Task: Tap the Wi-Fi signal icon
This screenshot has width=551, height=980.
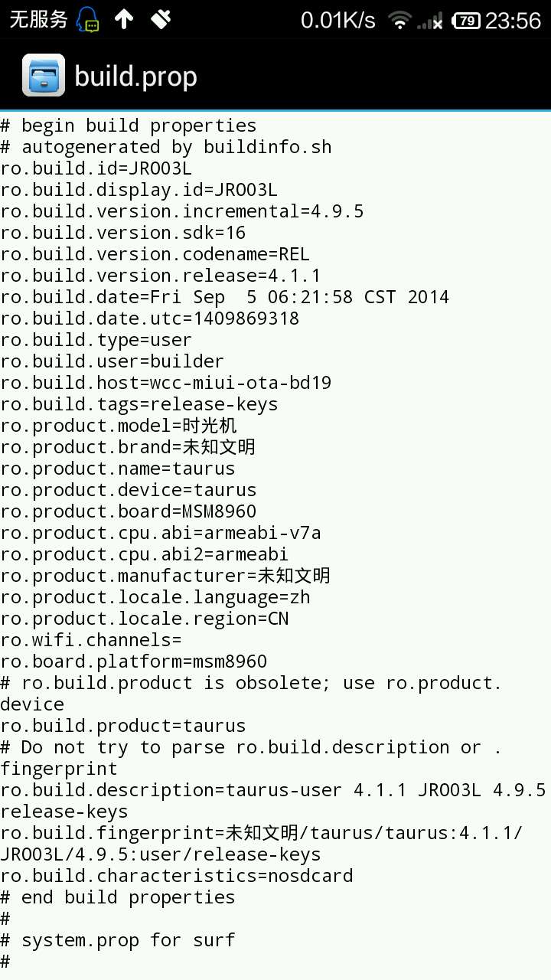Action: (x=399, y=21)
